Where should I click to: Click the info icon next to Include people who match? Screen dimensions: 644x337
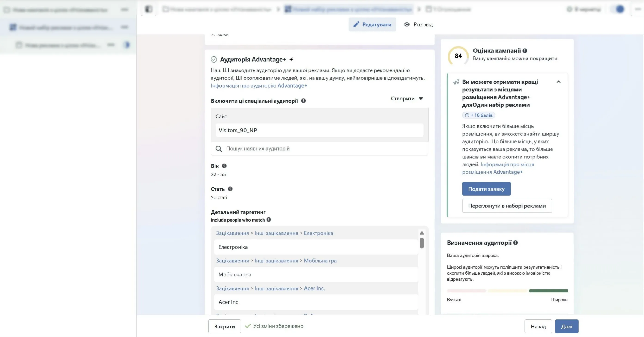coord(269,220)
